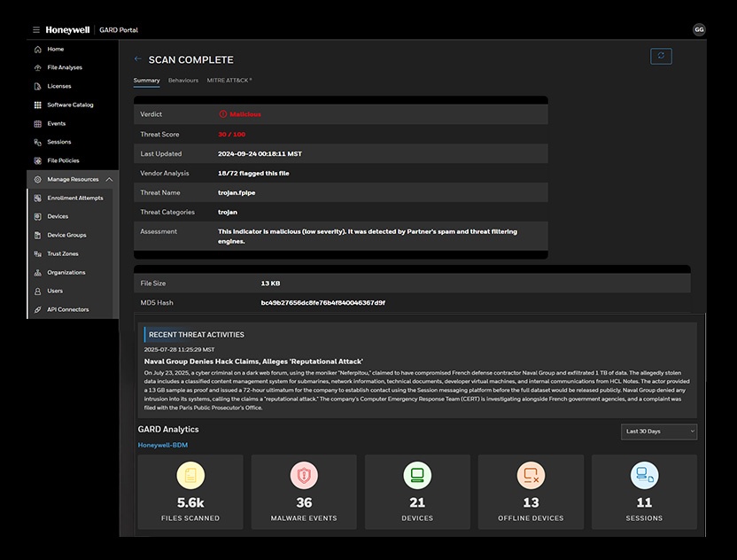Viewport: 737px width, 560px height.
Task: Open the Last 30 Days dropdown
Action: point(659,432)
